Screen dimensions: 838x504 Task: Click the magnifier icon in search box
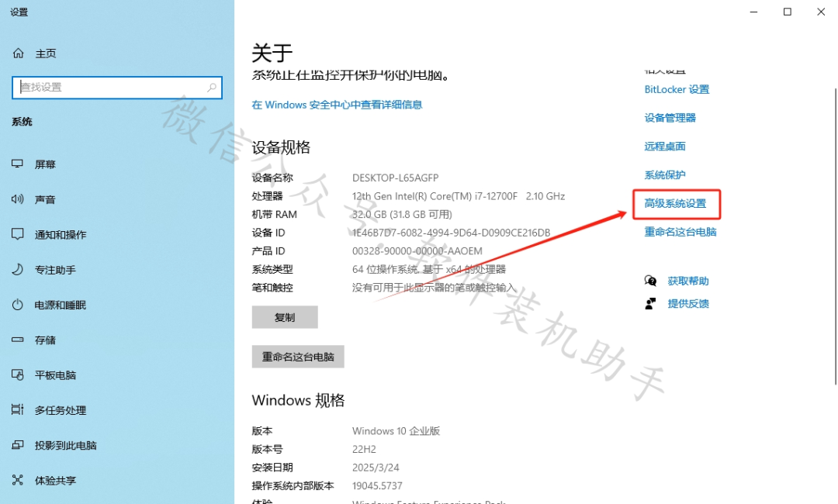[x=212, y=87]
